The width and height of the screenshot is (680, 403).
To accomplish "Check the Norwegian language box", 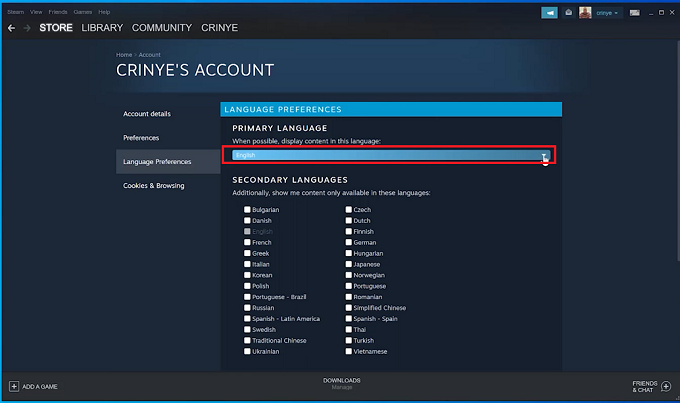I will click(349, 275).
